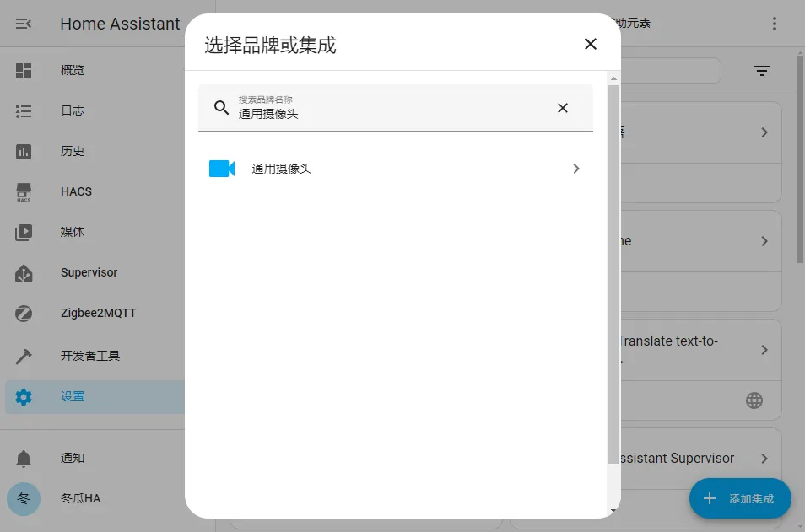Click the globe icon on integration card
The width and height of the screenshot is (805, 532).
click(x=754, y=400)
